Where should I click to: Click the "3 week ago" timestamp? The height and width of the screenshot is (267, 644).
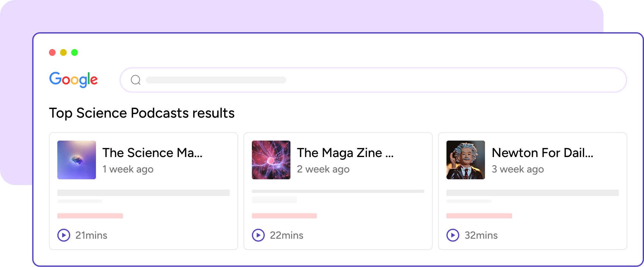coord(517,169)
